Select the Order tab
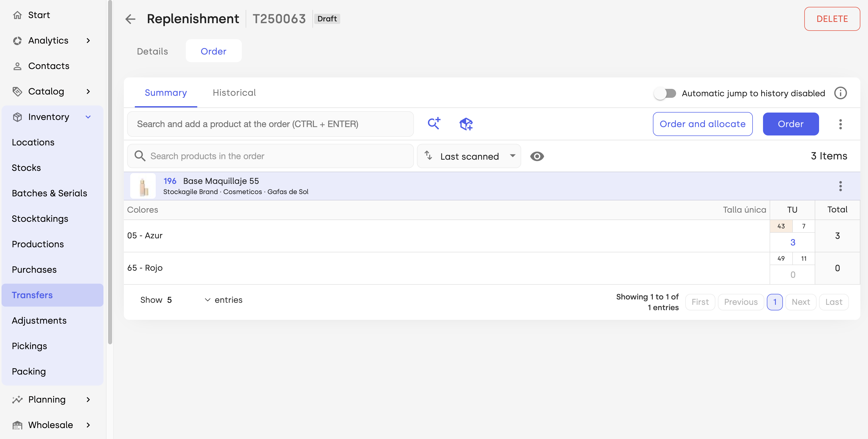 click(x=214, y=51)
